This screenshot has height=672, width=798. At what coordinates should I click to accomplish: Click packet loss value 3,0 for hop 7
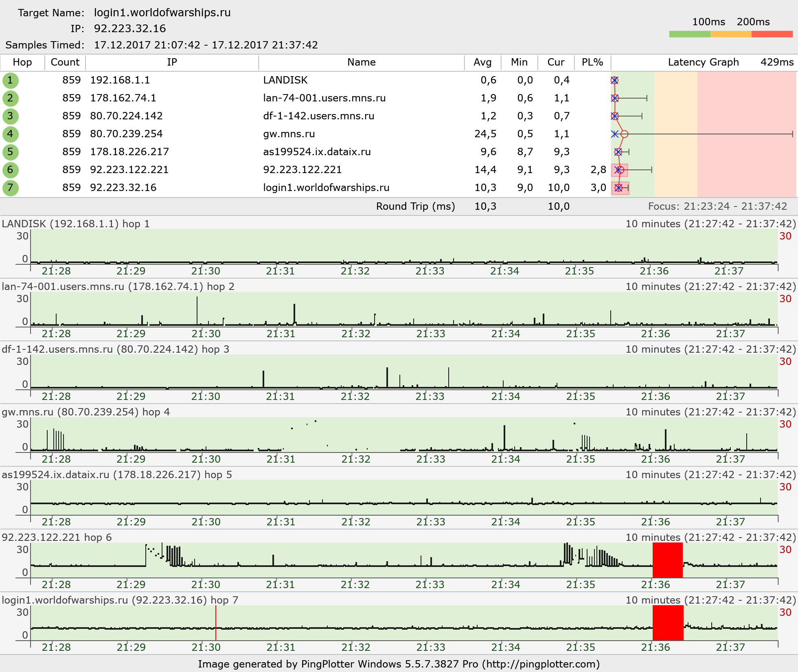point(598,188)
